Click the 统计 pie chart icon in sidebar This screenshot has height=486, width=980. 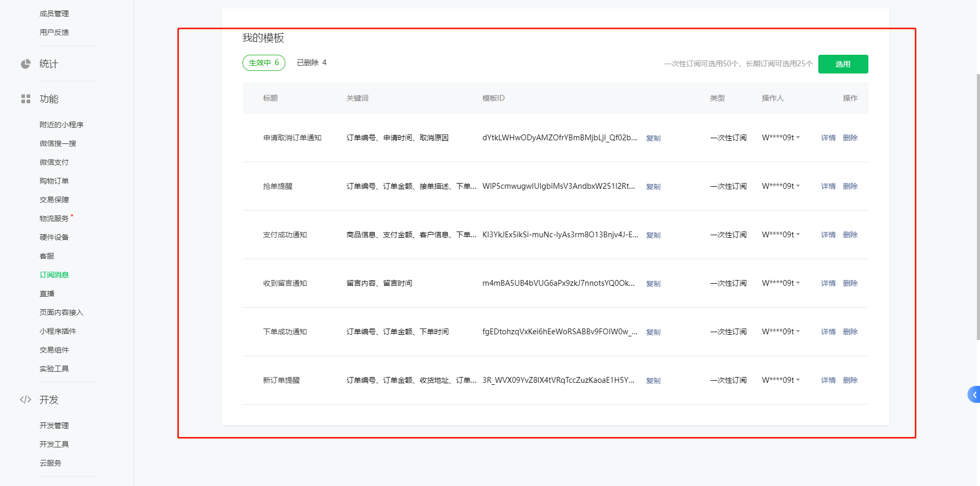[x=26, y=64]
